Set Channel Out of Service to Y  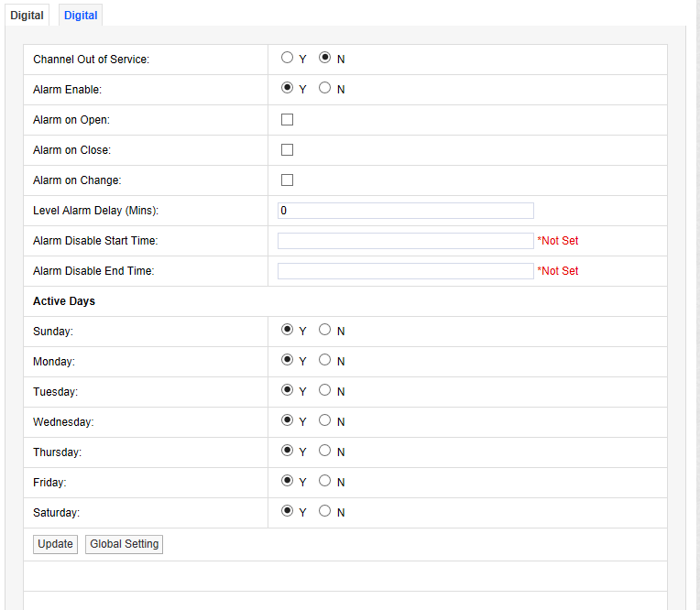[x=288, y=58]
